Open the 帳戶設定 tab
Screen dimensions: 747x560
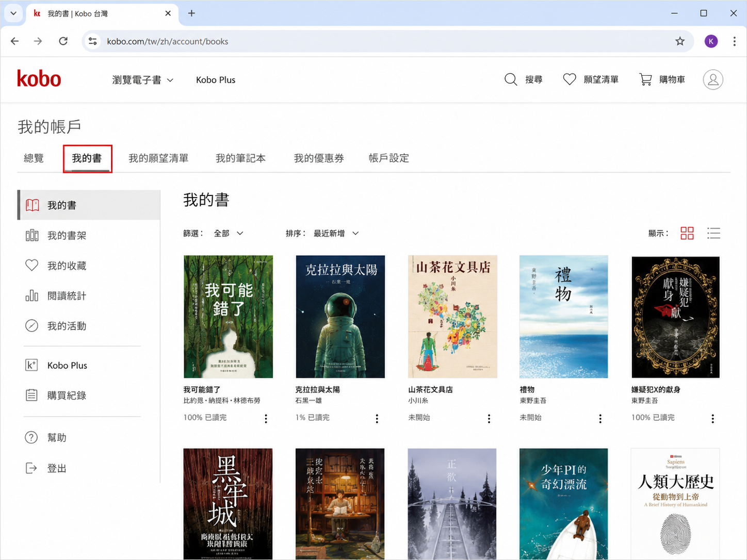(389, 158)
